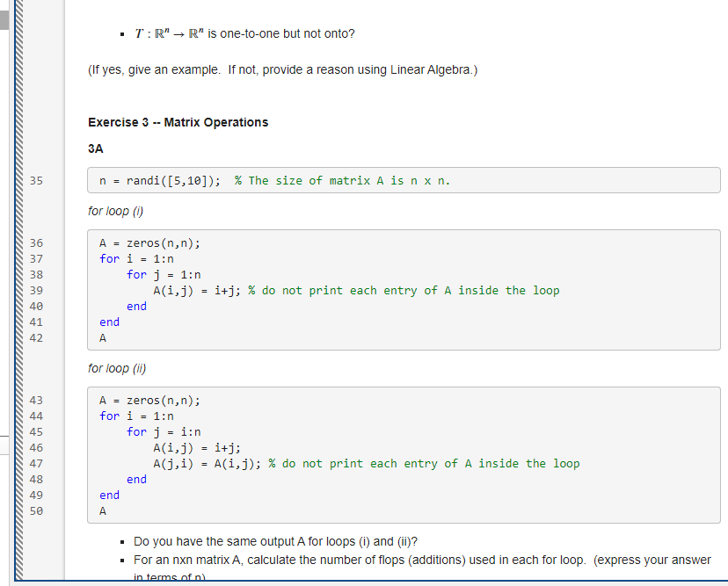This screenshot has width=728, height=586.
Task: Click the Exercise 3 -- Matrix Operations heading
Action: (178, 122)
